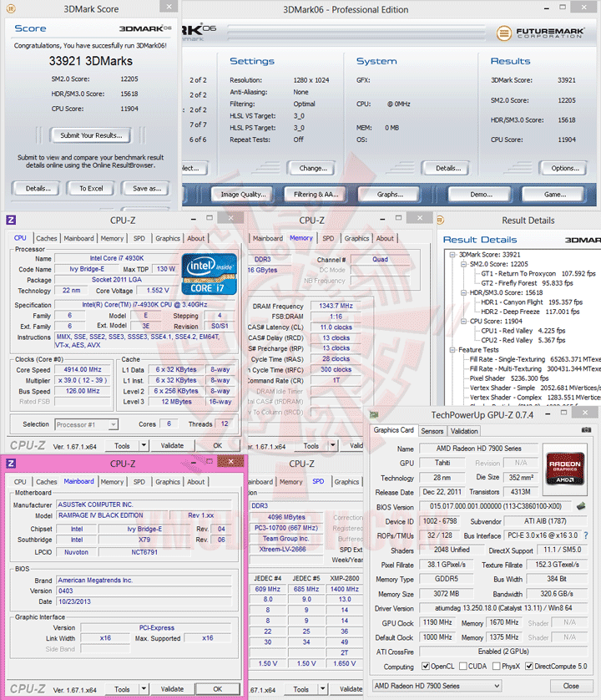Click the Close button in GPU-Z
Viewport: 601px width, 700px height.
coord(571,686)
